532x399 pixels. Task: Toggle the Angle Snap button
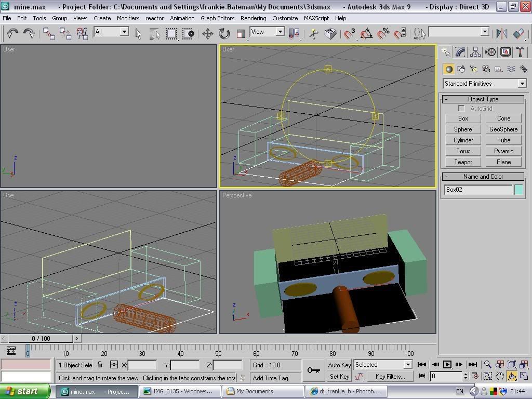tap(366, 34)
